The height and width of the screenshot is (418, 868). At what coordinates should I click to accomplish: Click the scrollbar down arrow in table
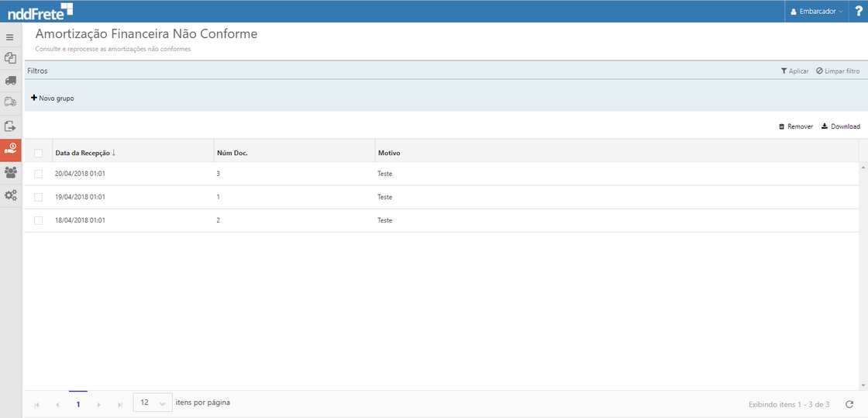863,385
